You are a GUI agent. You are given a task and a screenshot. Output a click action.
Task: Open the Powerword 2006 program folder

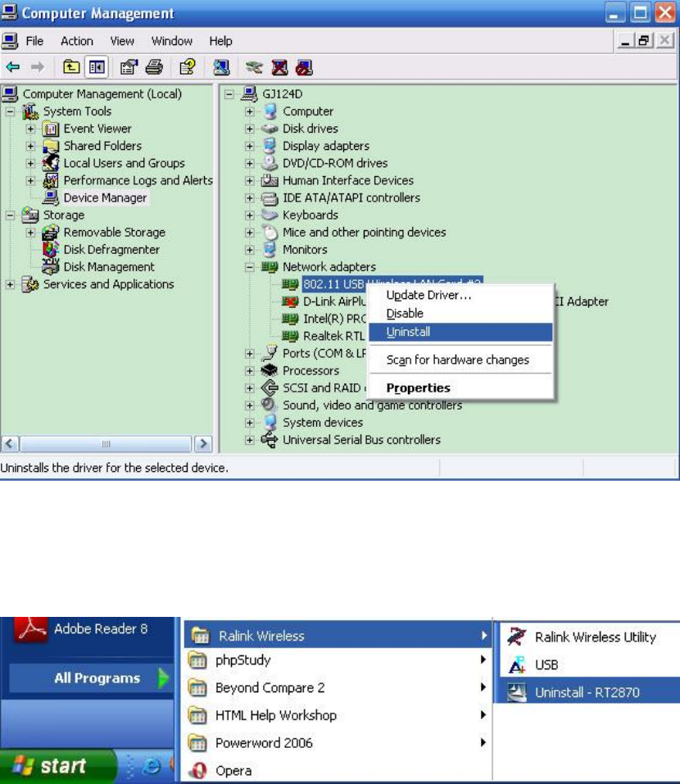coord(338,743)
